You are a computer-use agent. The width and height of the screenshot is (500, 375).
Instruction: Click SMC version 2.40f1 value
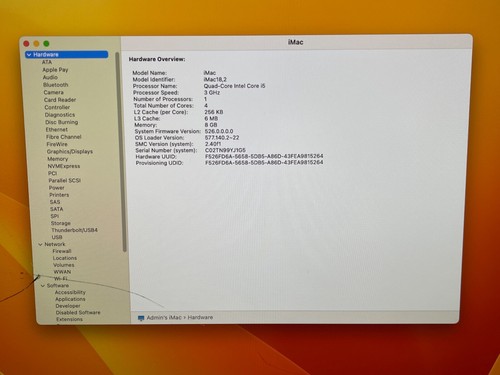point(213,144)
